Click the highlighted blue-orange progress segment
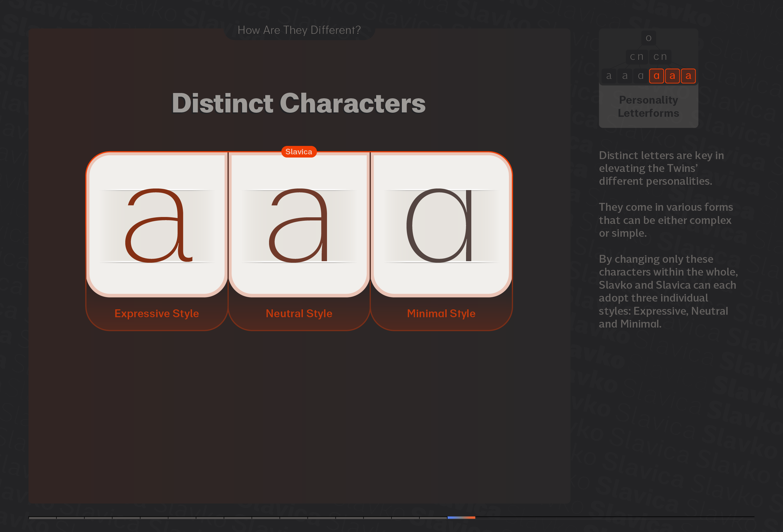This screenshot has width=783, height=532. tap(461, 518)
